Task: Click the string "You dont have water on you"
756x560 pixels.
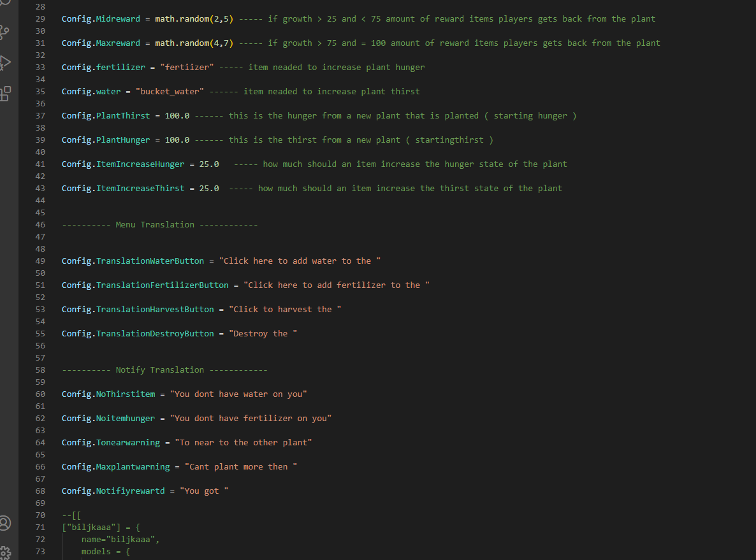Action: tap(238, 394)
